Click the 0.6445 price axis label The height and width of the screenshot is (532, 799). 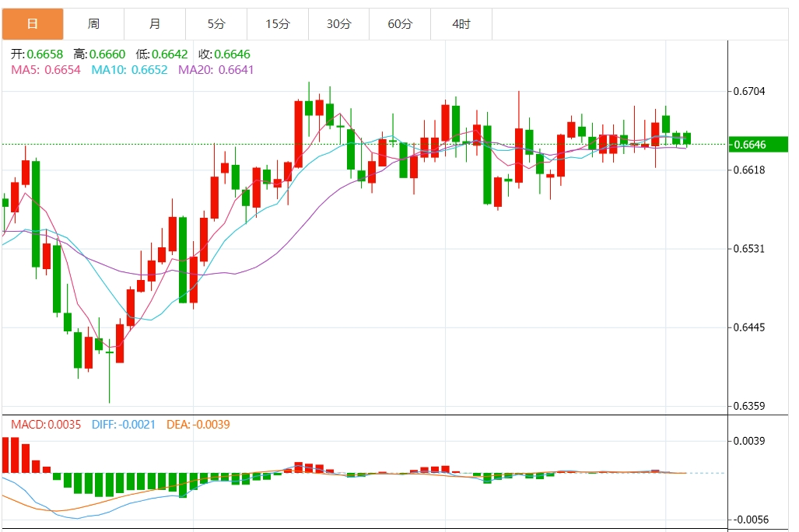pyautogui.click(x=749, y=327)
